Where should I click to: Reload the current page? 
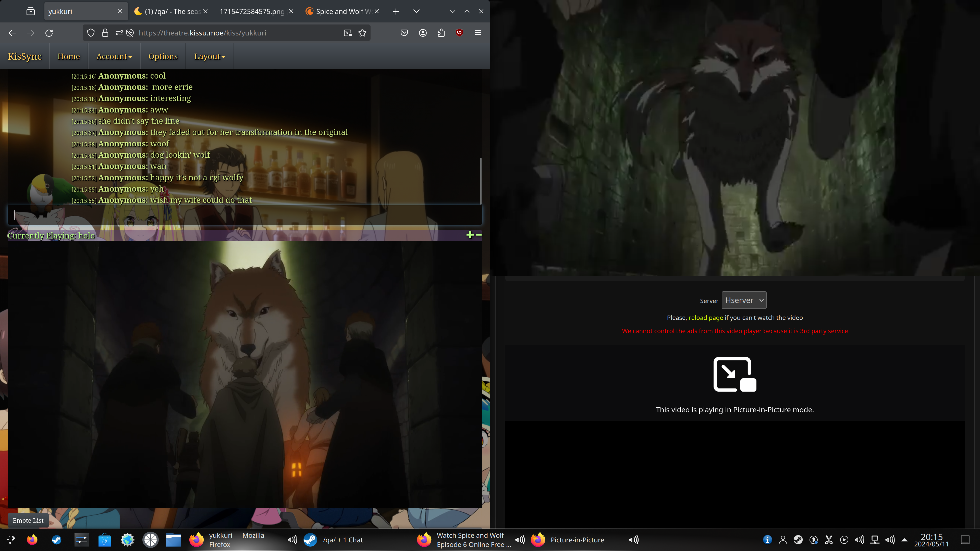coord(49,33)
